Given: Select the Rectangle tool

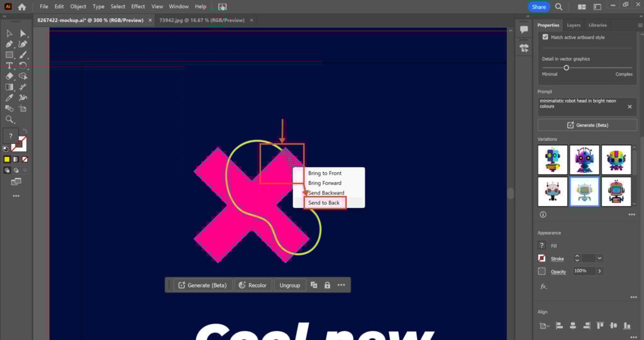Looking at the screenshot, I should pyautogui.click(x=9, y=55).
